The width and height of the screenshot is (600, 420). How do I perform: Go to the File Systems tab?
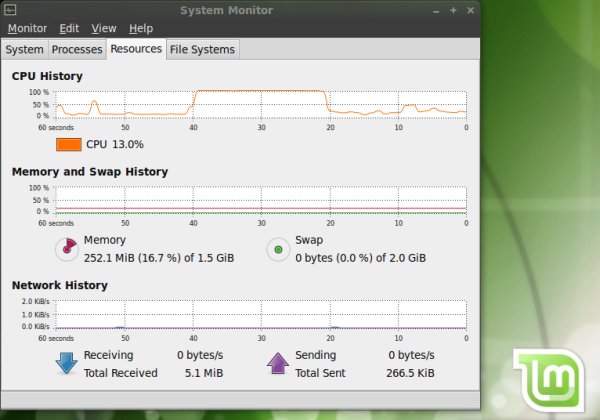point(202,49)
